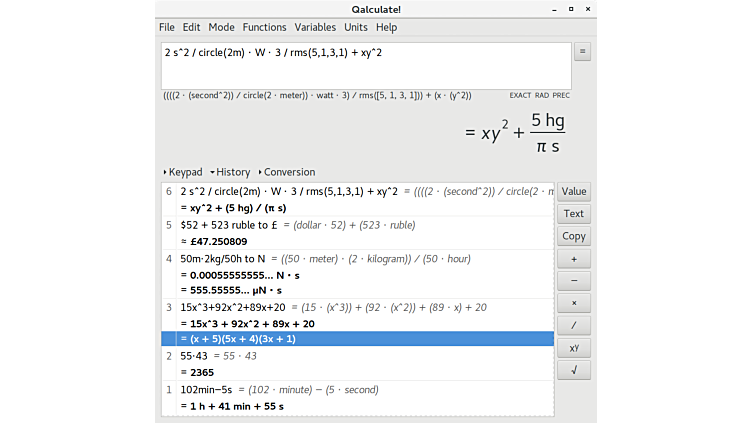Collapse the History section
The height and width of the screenshot is (423, 752).
coord(231,172)
